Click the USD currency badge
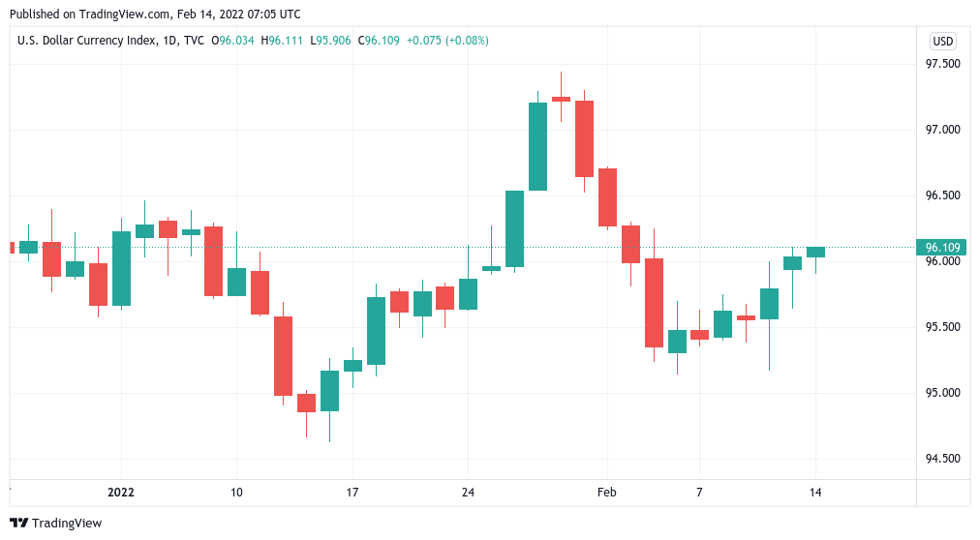The height and width of the screenshot is (540, 980). (x=942, y=41)
